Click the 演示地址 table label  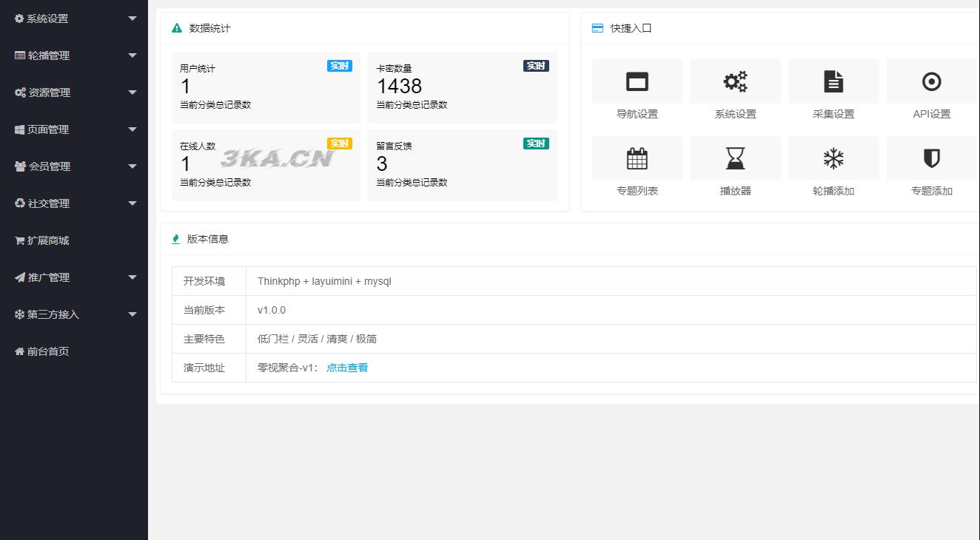[204, 368]
